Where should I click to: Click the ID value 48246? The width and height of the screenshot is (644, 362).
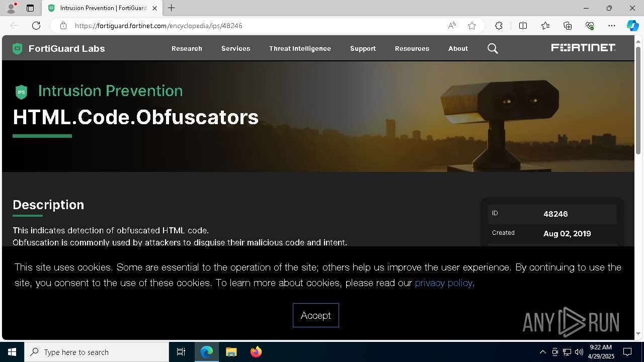pyautogui.click(x=555, y=214)
